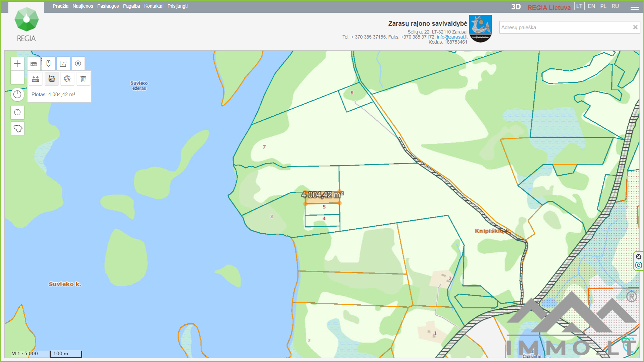The image size is (644, 362).
Task: Zoom out the map
Action: [x=17, y=77]
